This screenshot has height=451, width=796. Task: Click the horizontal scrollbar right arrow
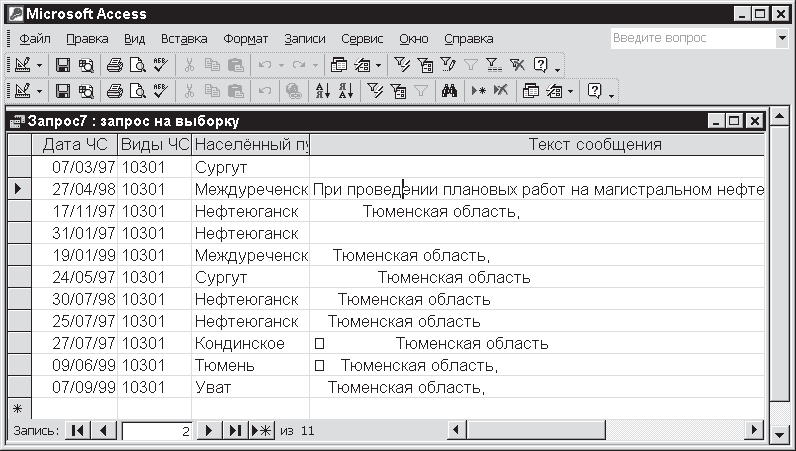pyautogui.click(x=752, y=430)
